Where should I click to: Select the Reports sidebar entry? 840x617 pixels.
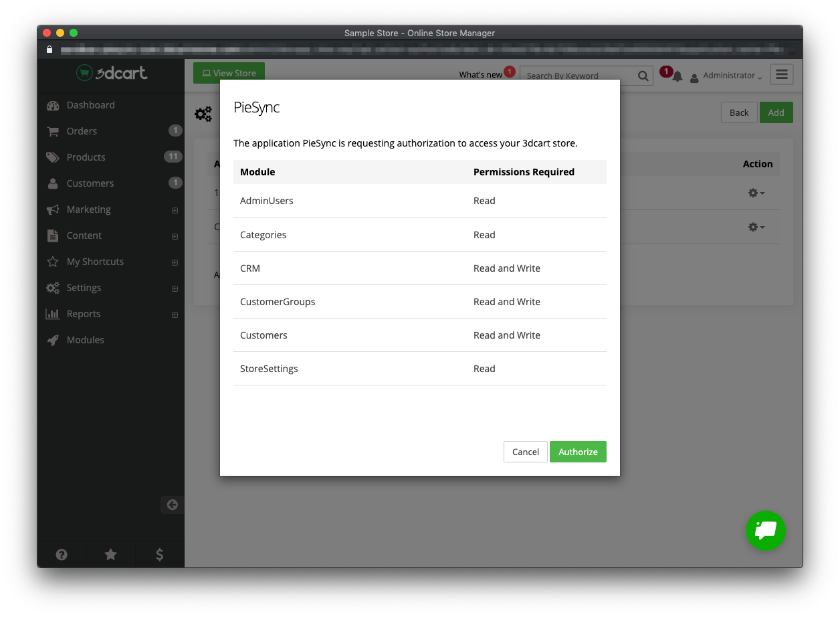click(84, 314)
